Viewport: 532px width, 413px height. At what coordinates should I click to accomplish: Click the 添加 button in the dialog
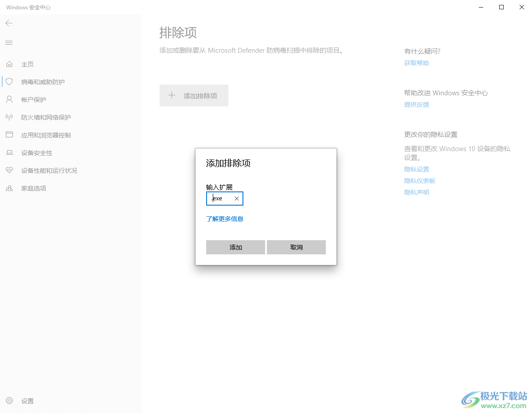point(235,247)
